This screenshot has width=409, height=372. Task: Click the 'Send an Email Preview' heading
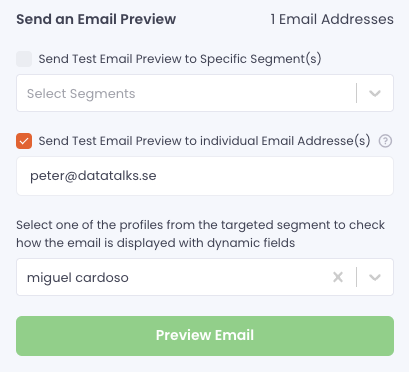pos(96,19)
